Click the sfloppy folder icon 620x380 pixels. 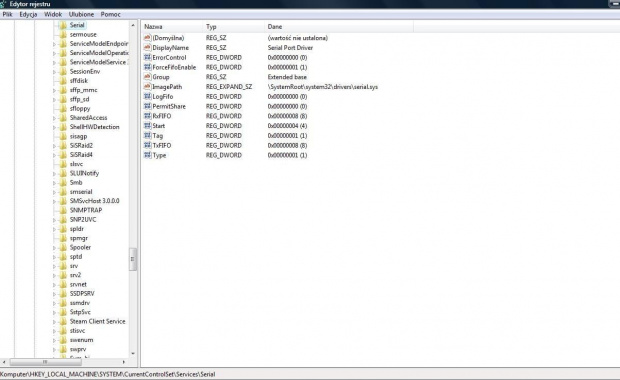pyautogui.click(x=63, y=108)
